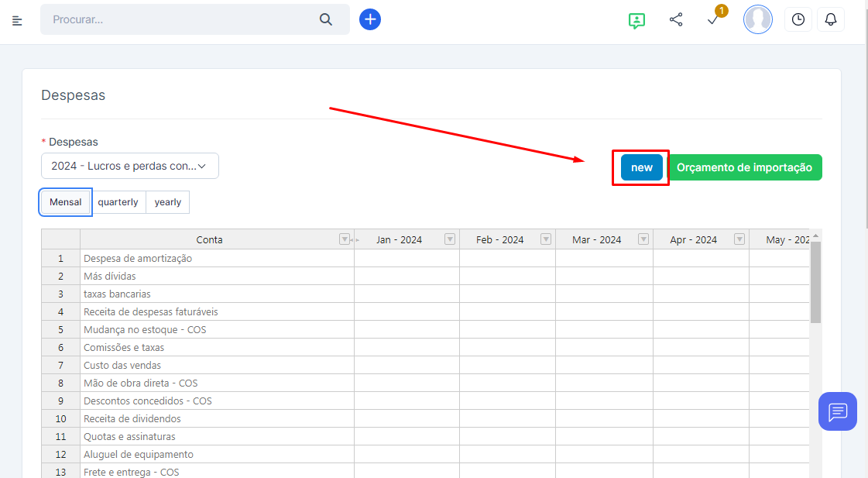Image resolution: width=868 pixels, height=478 pixels.
Task: Toggle the sidebar menu icon
Action: 17,20
